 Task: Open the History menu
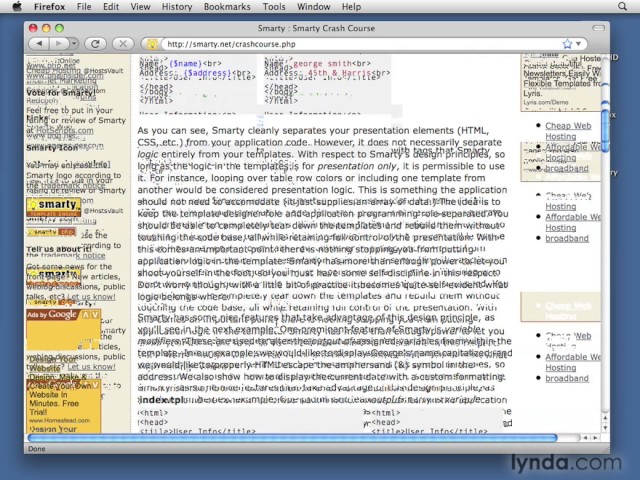pyautogui.click(x=177, y=7)
